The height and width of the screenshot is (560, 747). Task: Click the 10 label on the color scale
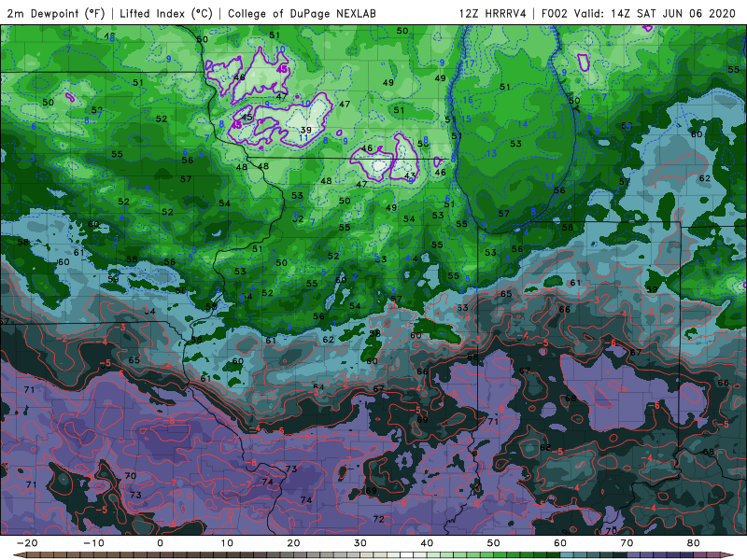(227, 543)
